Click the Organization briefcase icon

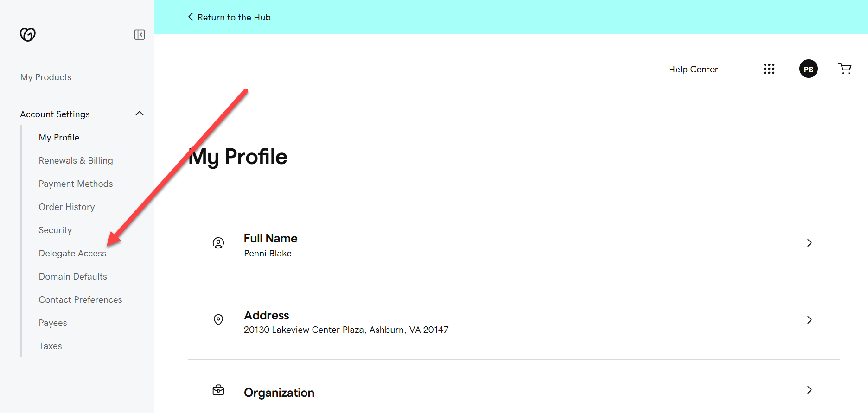(x=218, y=391)
